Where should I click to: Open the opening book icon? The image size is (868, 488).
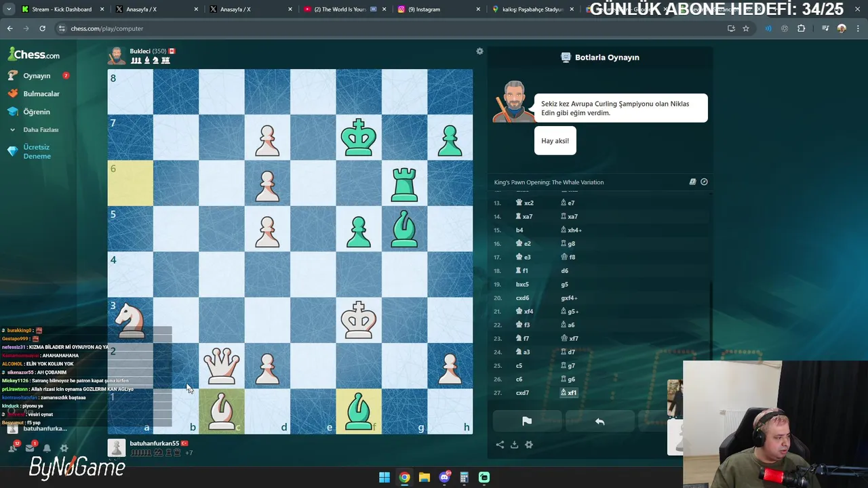pos(692,182)
